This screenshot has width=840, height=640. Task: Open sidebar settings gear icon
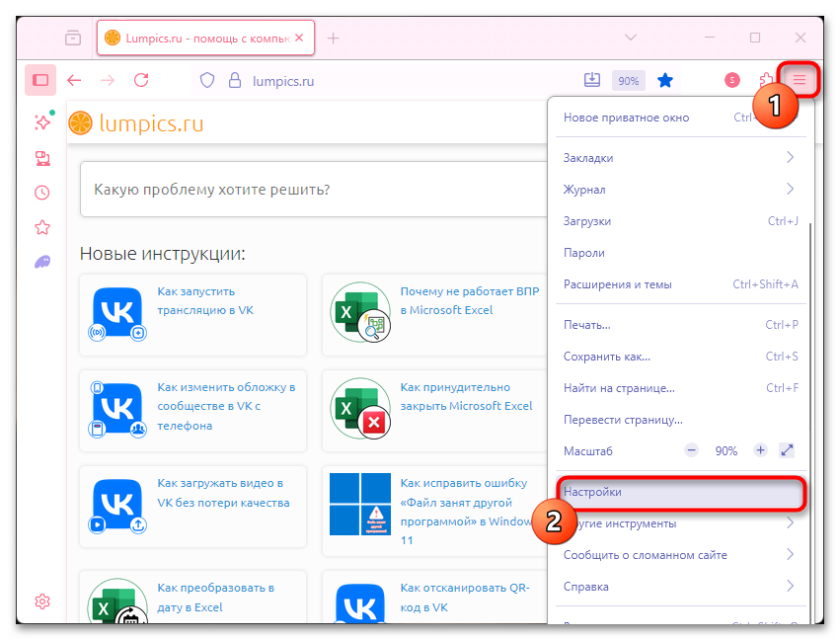pos(41,601)
